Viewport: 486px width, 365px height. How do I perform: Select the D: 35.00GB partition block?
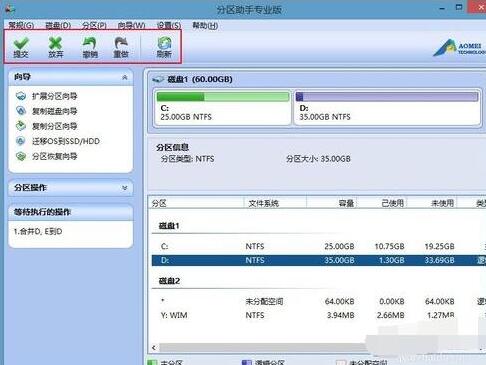[387, 107]
